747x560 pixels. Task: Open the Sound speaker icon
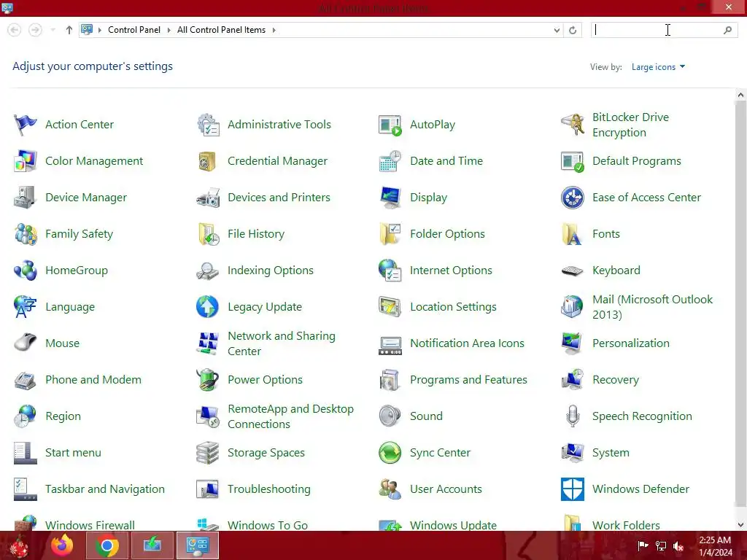390,416
